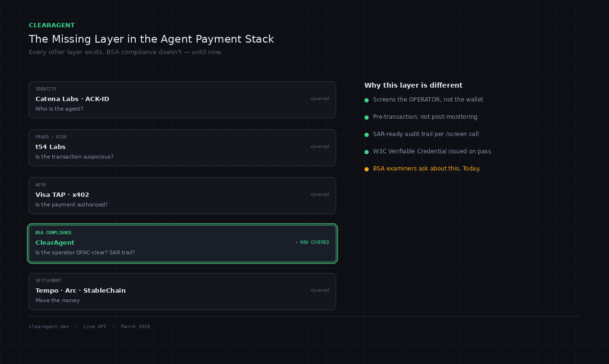Open the Tempo · Arc · StableChain settlement card
This screenshot has height=364, width=609.
(182, 291)
